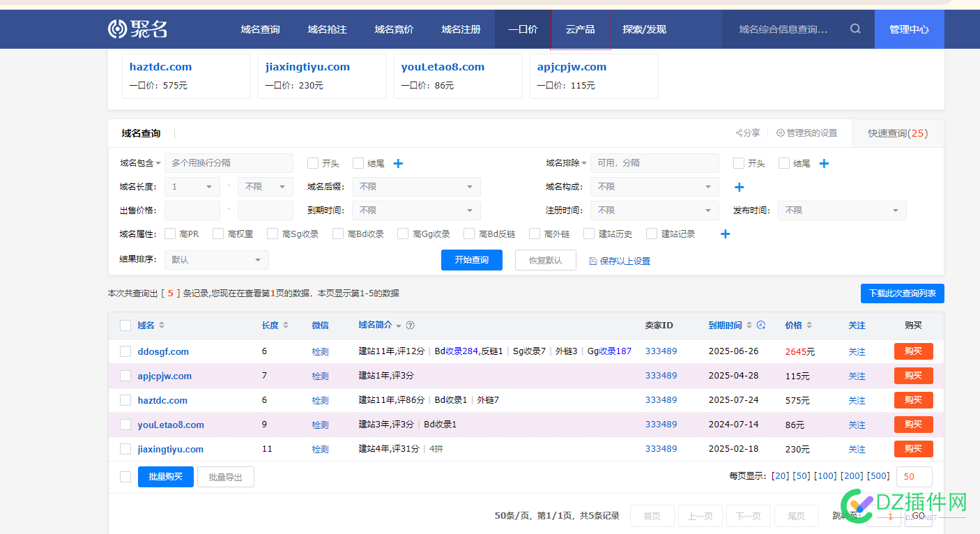Sort by 域名 column arrows
The height and width of the screenshot is (534, 980).
click(162, 326)
